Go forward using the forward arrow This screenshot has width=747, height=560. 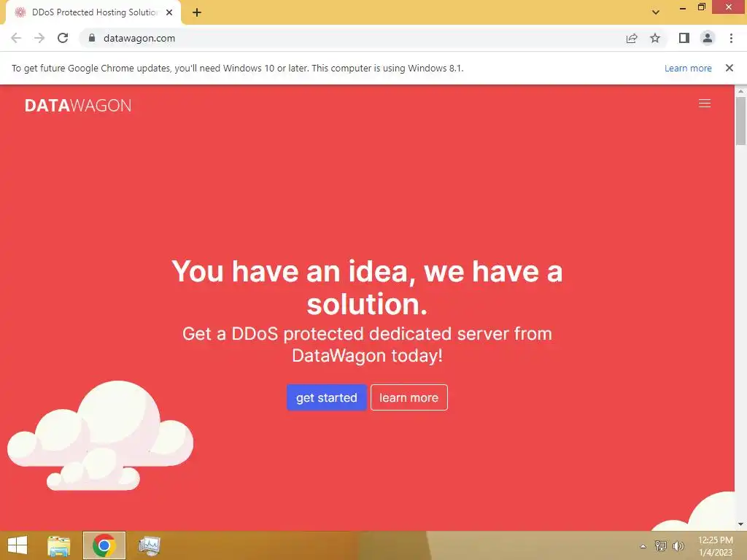pos(39,38)
